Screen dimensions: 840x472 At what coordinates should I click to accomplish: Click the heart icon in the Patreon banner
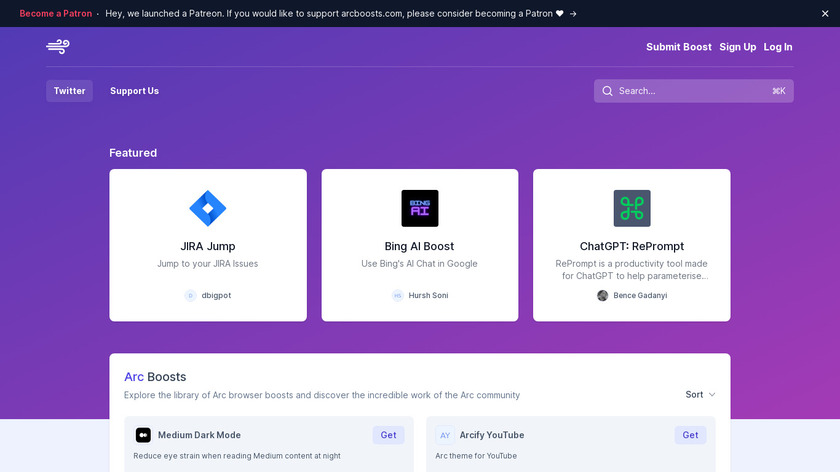tap(559, 13)
